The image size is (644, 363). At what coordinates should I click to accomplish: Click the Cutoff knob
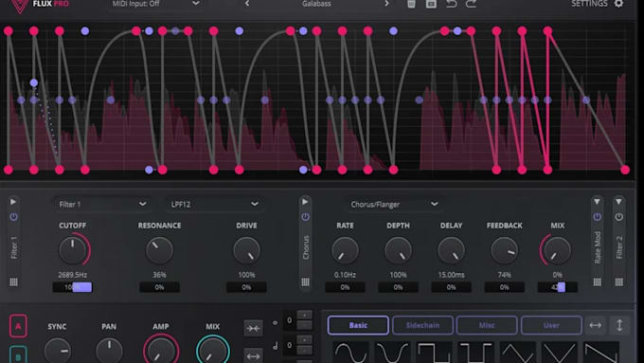click(x=73, y=250)
